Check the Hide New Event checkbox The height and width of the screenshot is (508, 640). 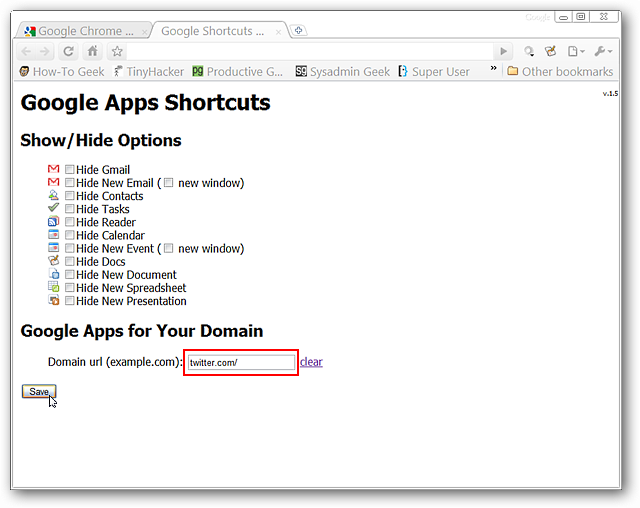tap(70, 248)
